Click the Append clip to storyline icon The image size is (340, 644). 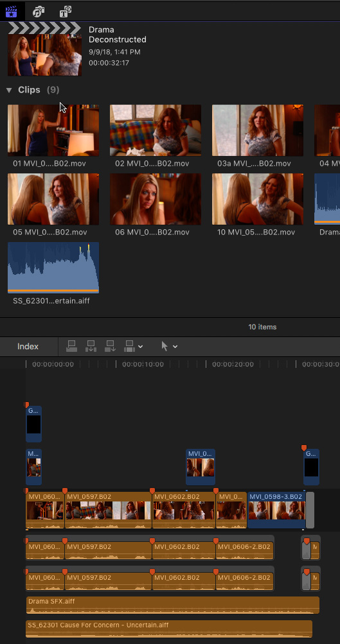[110, 346]
